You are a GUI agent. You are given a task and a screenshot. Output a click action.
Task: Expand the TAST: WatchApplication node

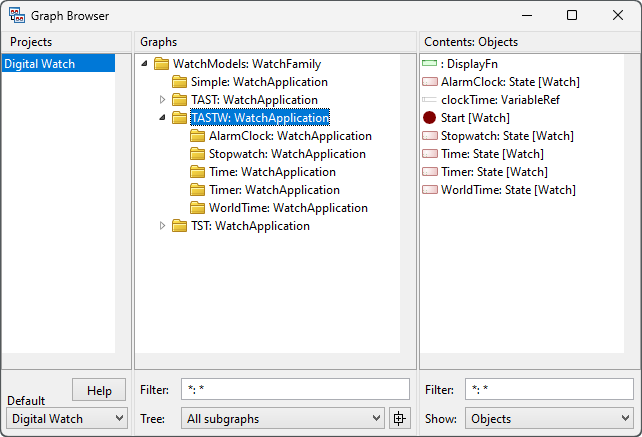tap(163, 100)
